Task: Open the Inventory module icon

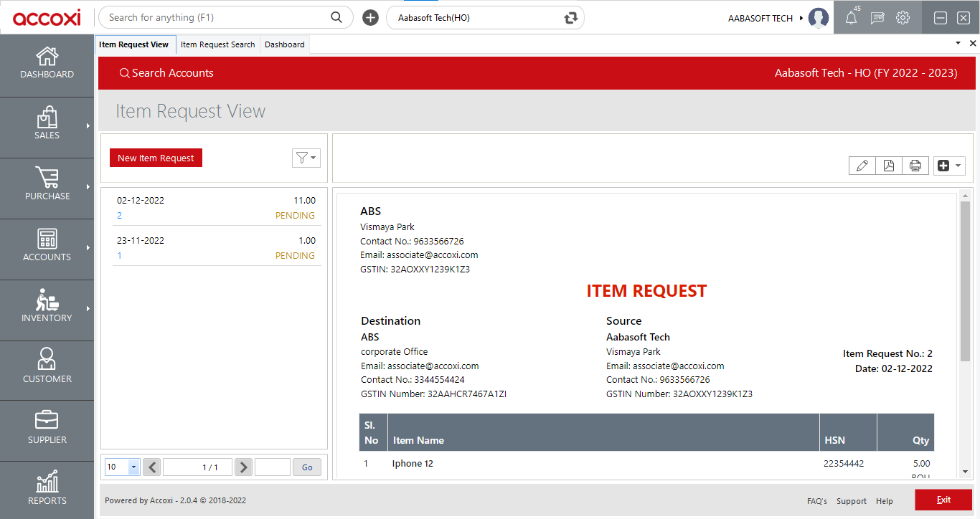Action: (x=47, y=300)
